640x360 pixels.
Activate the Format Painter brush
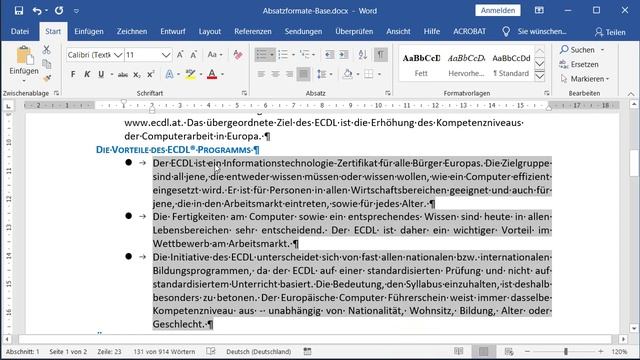pos(47,78)
